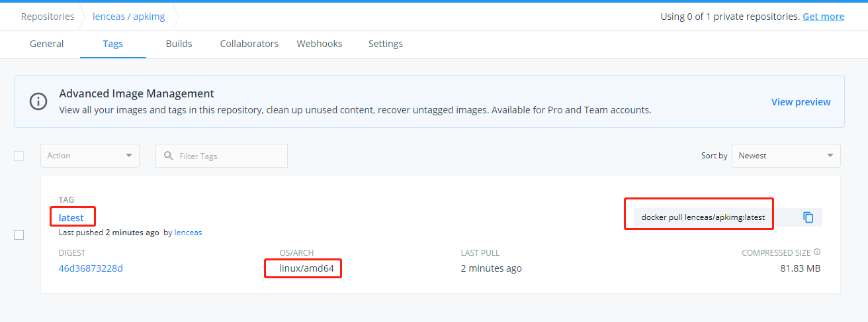Click the View preview link
The image size is (868, 322).
click(801, 102)
